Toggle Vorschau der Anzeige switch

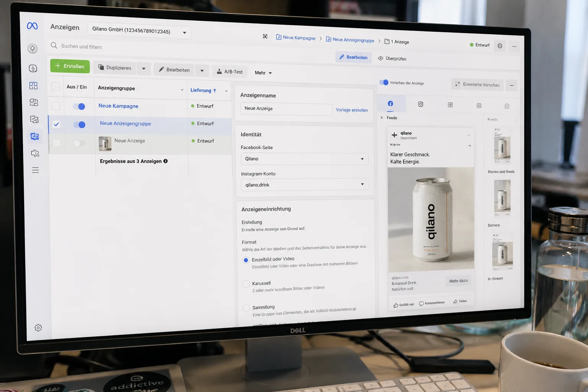click(x=384, y=82)
